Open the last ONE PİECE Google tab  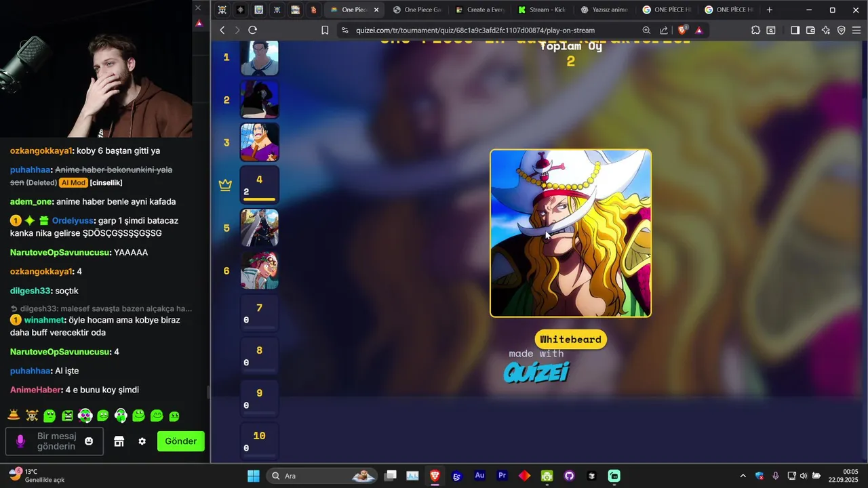click(x=728, y=9)
